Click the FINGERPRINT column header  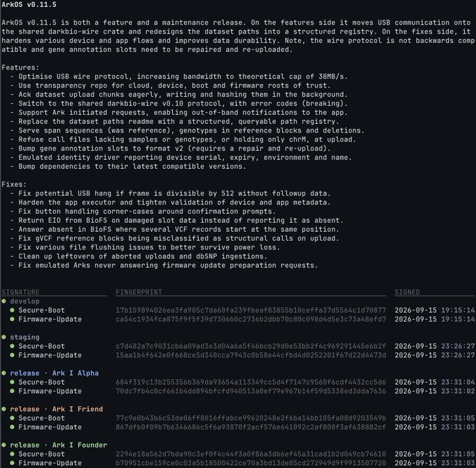139,292
